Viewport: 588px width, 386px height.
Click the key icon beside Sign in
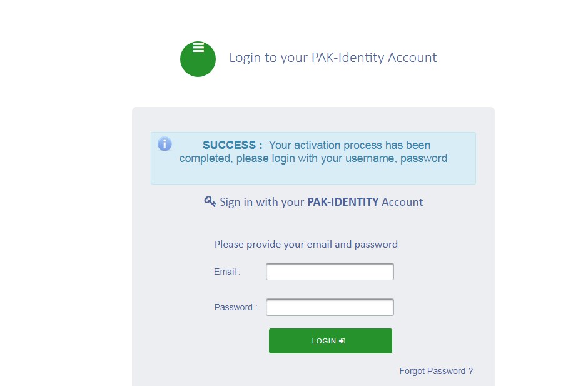point(210,201)
